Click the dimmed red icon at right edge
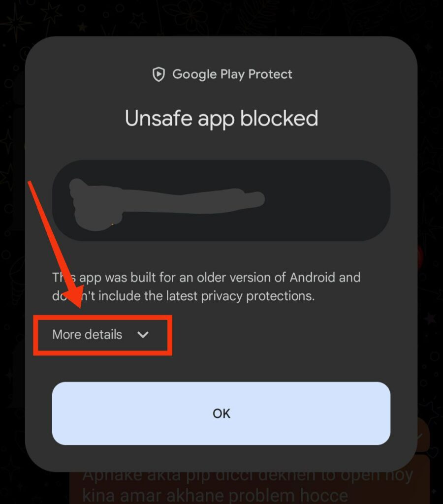 (x=420, y=257)
